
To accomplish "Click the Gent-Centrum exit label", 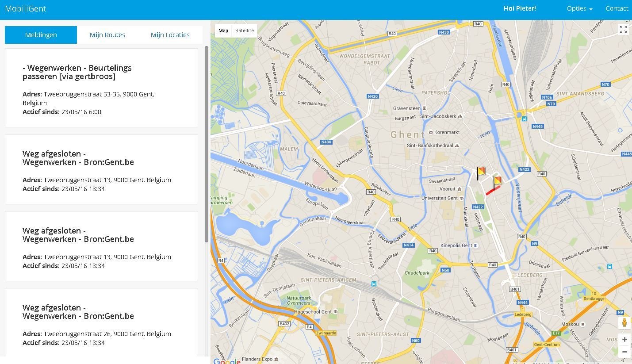I will pos(547,345).
